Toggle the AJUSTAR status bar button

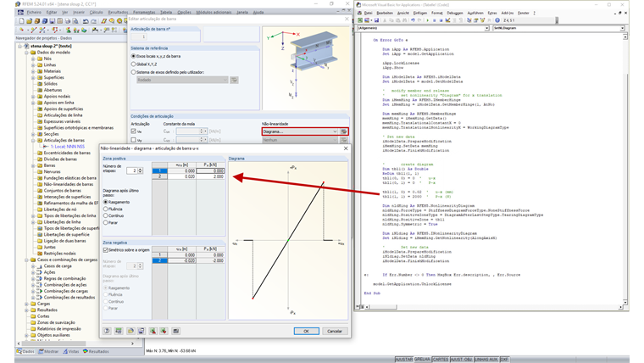pos(403,360)
